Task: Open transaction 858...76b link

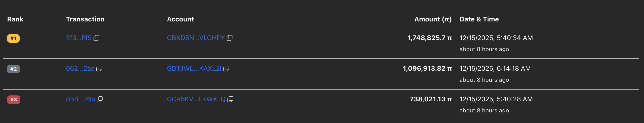Action: (80, 99)
